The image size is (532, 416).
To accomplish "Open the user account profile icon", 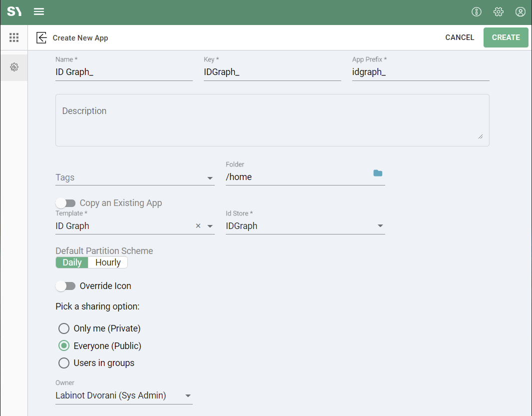I will [x=520, y=12].
